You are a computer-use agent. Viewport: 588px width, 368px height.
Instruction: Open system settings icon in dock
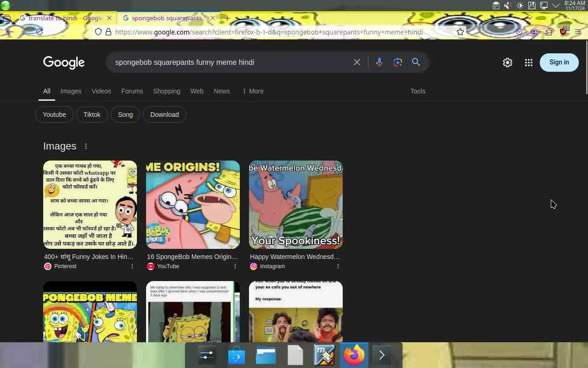pyautogui.click(x=207, y=356)
